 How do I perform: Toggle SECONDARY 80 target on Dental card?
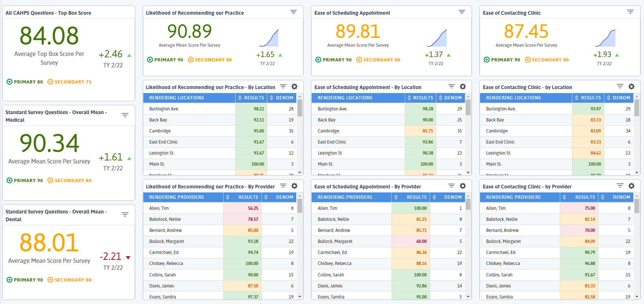[69, 280]
